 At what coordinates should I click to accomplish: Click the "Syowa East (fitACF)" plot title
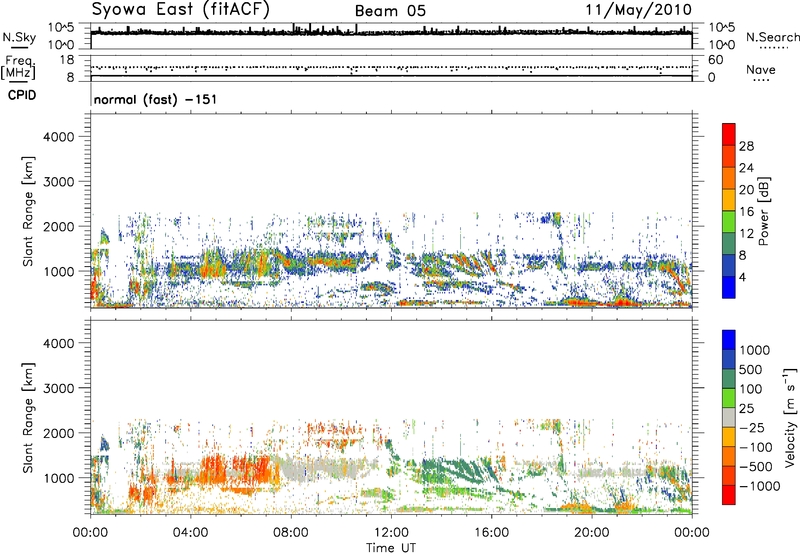(180, 9)
